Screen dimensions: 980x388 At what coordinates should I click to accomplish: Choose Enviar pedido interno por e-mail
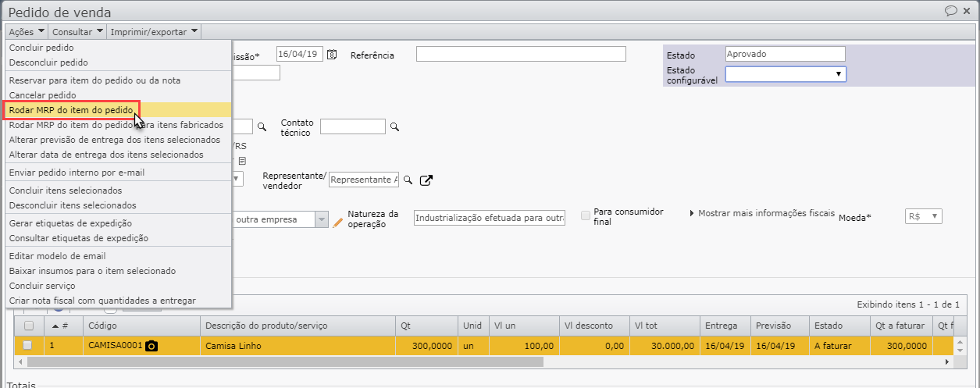118,173
